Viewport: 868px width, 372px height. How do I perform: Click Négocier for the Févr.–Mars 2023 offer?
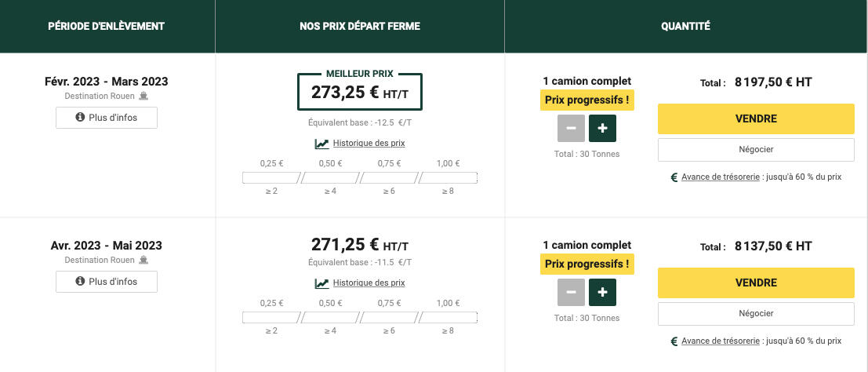(x=756, y=149)
